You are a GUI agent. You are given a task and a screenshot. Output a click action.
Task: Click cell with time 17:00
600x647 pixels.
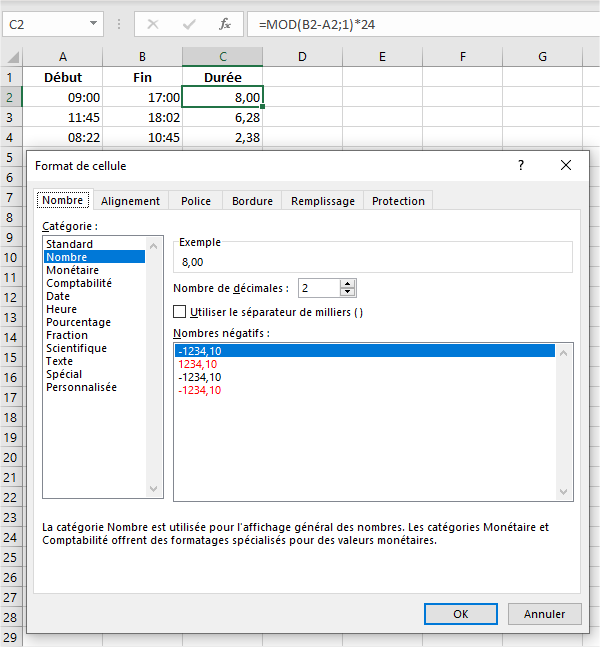click(x=142, y=97)
